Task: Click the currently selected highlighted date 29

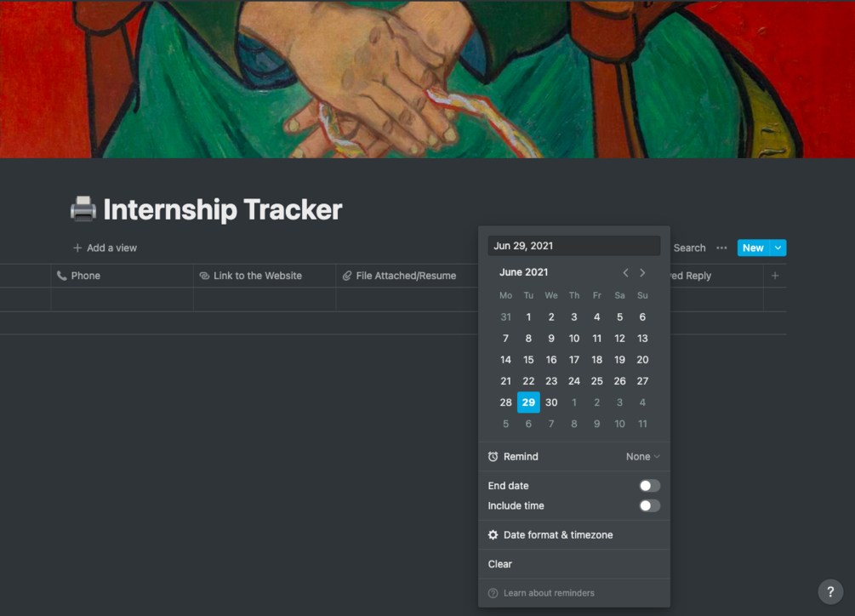Action: pyautogui.click(x=528, y=402)
